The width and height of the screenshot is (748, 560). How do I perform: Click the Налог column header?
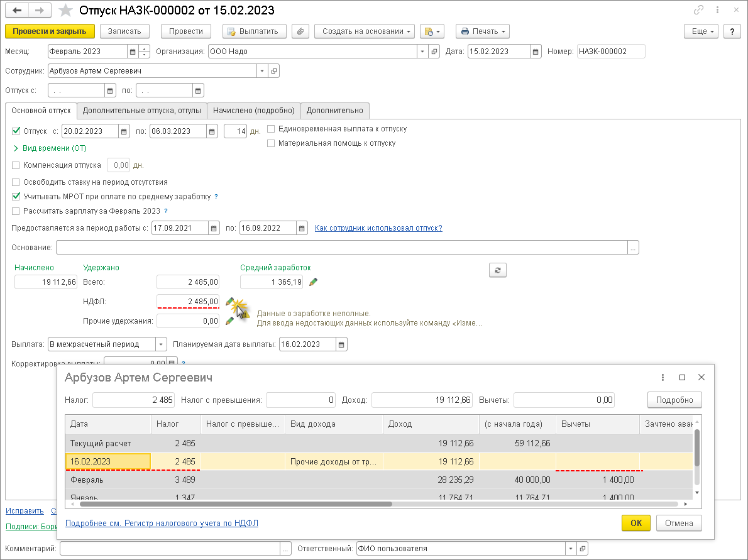[175, 424]
